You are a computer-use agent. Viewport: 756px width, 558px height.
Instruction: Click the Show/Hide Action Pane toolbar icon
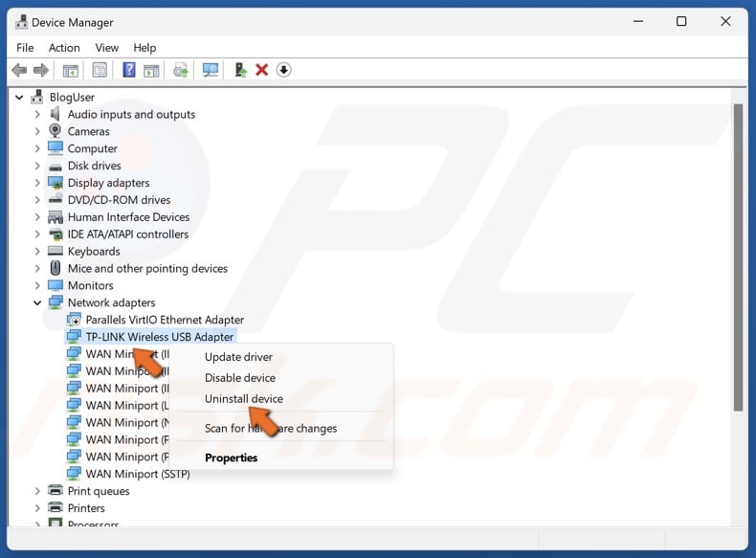point(151,71)
